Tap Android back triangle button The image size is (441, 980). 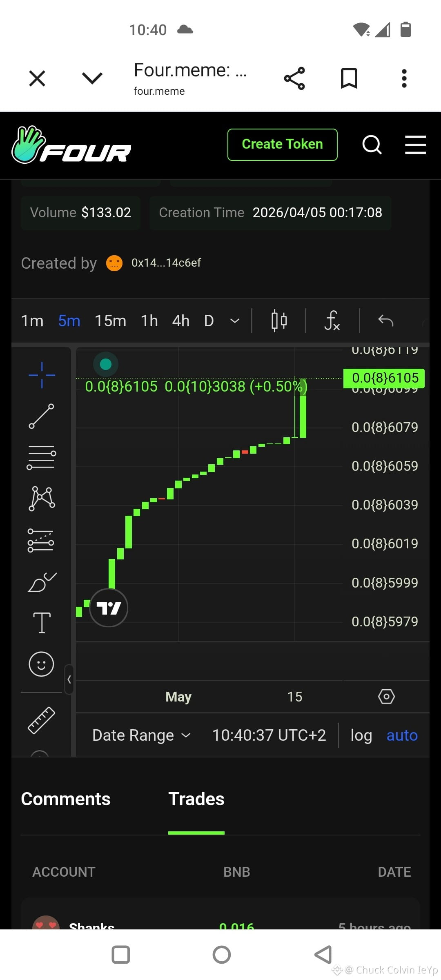click(x=323, y=955)
